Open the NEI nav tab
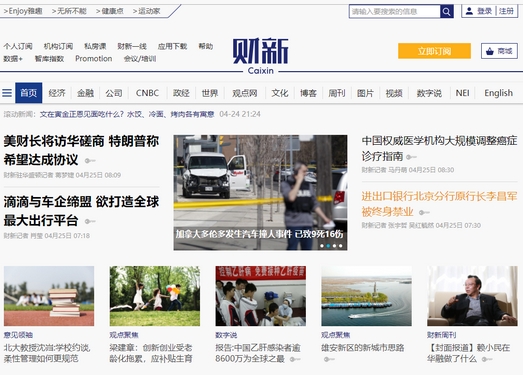 463,93
